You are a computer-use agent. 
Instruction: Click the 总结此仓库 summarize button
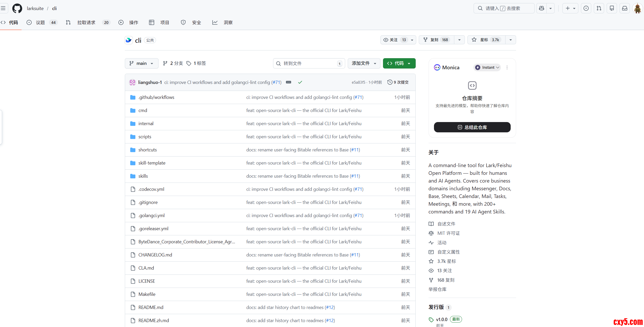click(x=472, y=127)
